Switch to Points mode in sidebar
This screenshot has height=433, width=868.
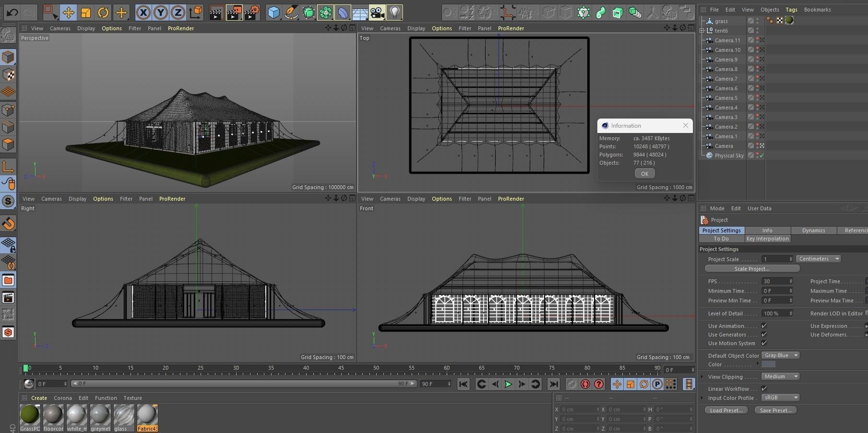(8, 109)
